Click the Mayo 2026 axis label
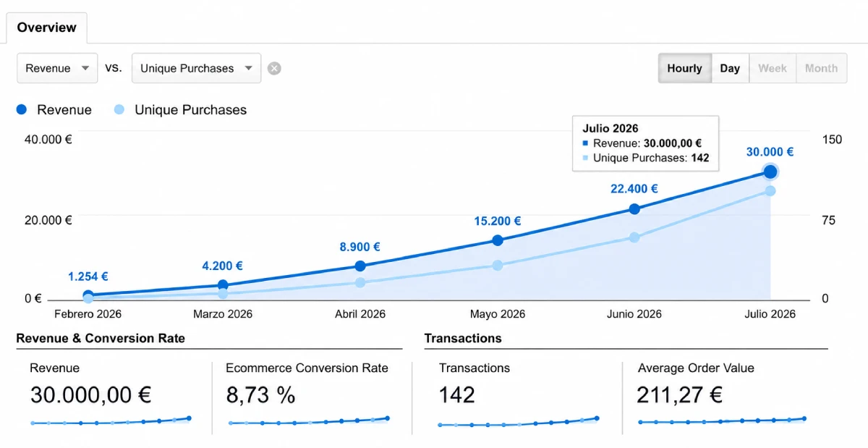The width and height of the screenshot is (868, 448). pyautogui.click(x=498, y=314)
